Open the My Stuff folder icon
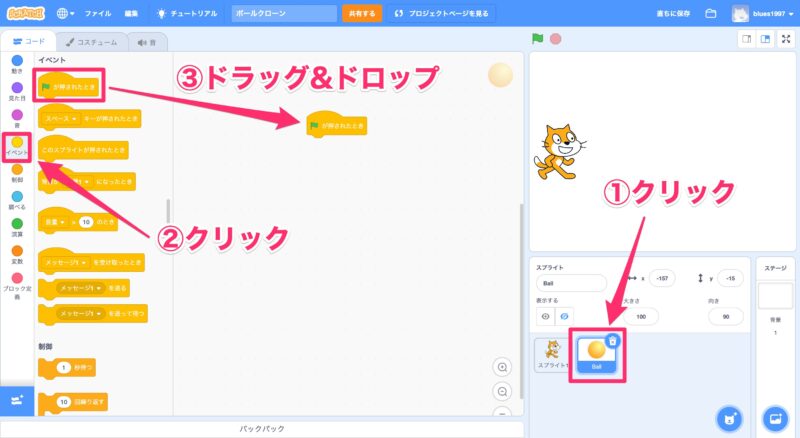800x438 pixels. point(711,14)
